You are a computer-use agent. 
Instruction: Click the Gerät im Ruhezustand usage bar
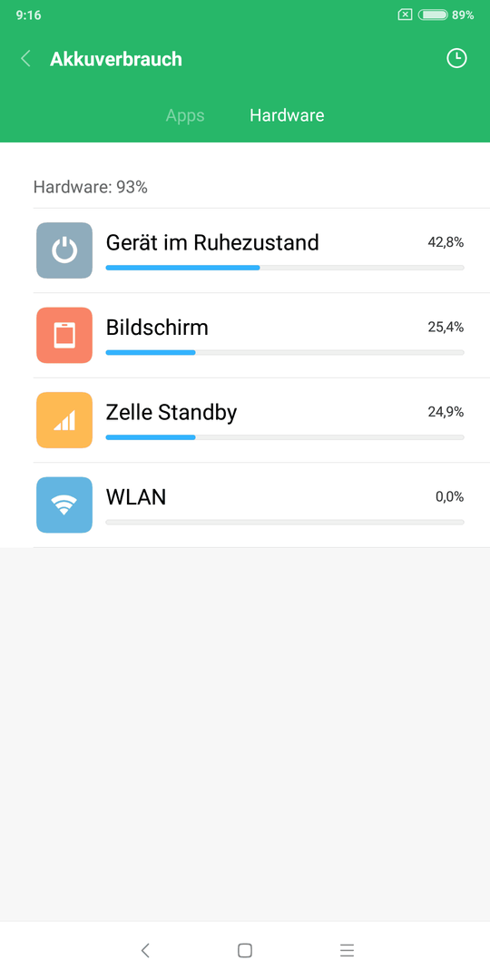(285, 268)
